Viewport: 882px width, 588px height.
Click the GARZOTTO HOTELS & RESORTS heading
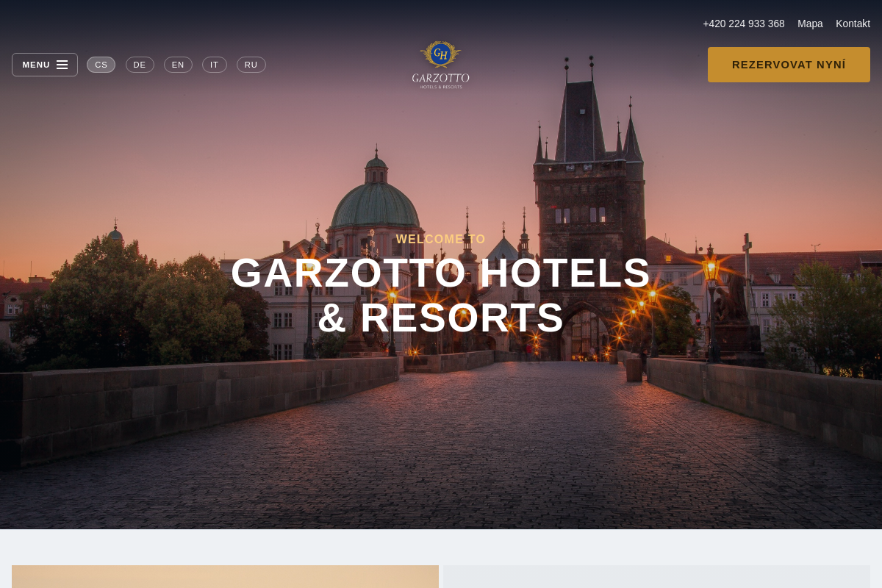441,295
